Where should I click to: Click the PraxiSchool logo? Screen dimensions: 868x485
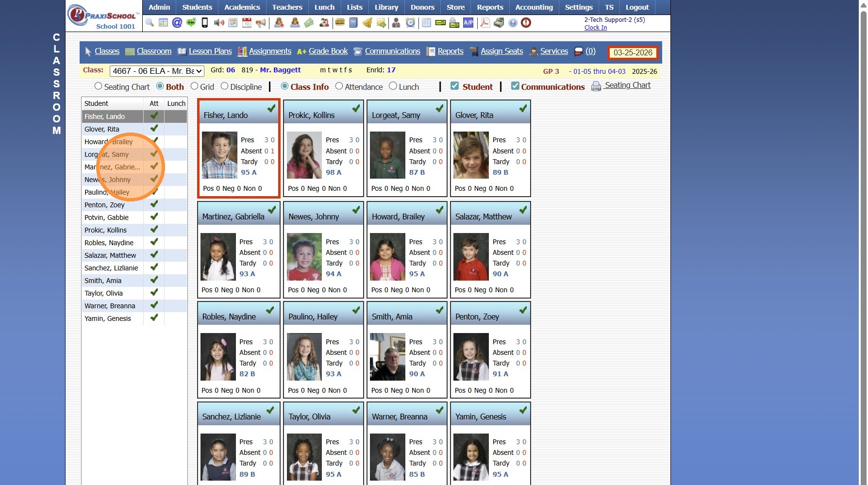coord(103,17)
